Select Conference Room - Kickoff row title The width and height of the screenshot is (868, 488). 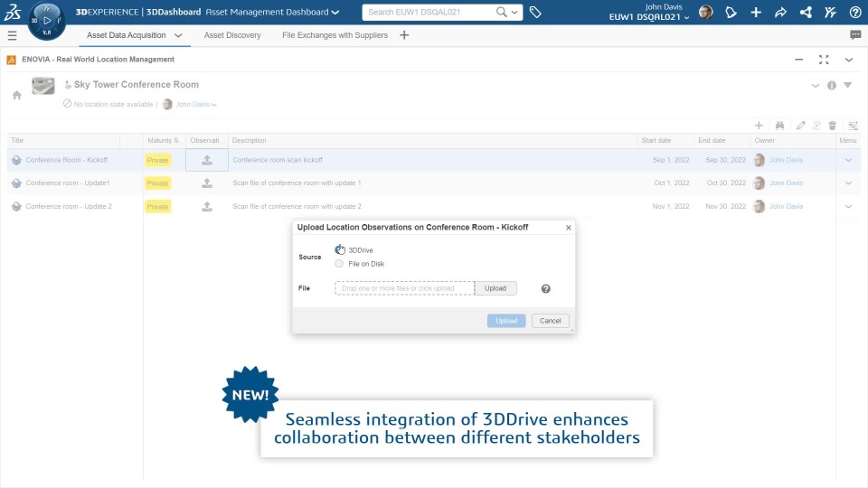coord(66,160)
